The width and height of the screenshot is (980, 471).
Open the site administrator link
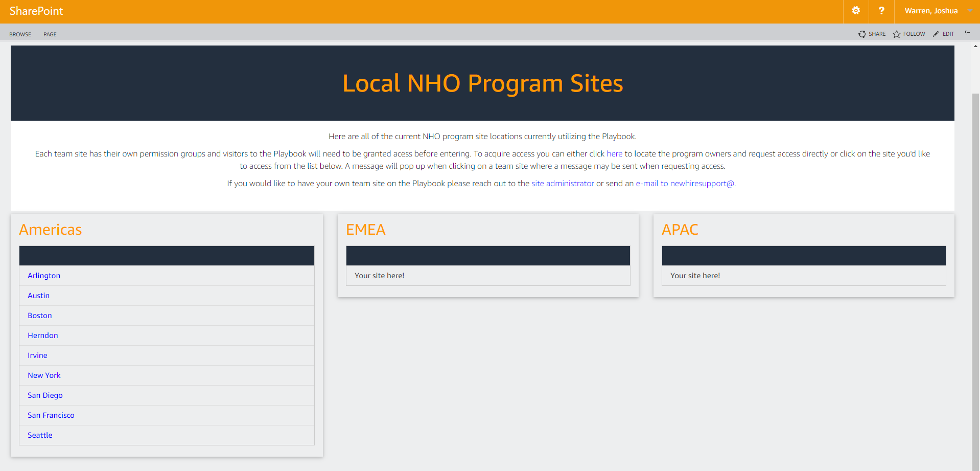pos(563,184)
